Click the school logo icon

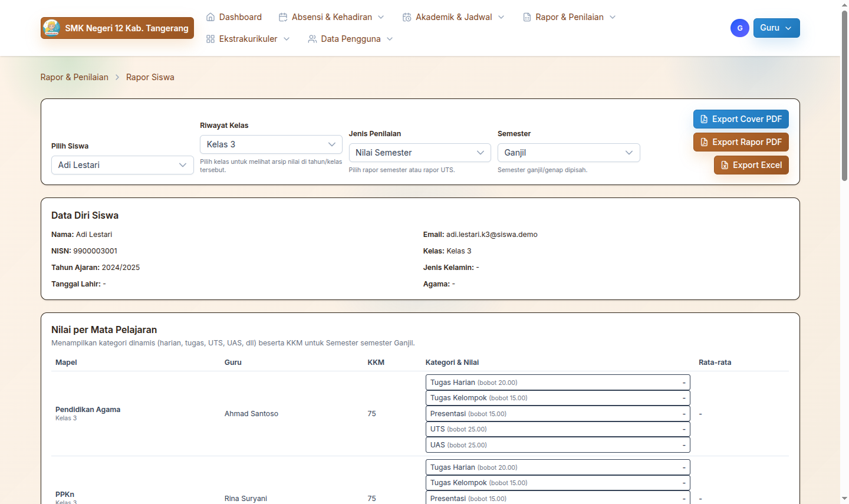click(52, 28)
